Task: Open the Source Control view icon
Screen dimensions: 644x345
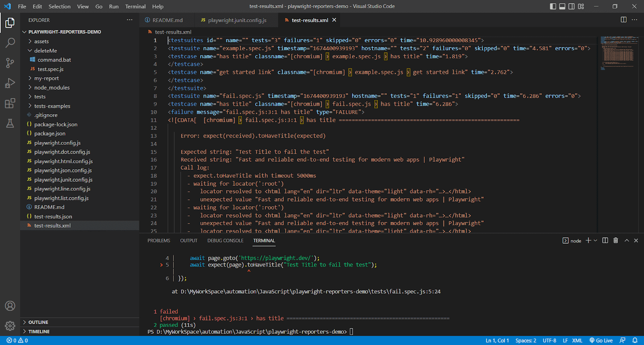Action: [x=10, y=63]
